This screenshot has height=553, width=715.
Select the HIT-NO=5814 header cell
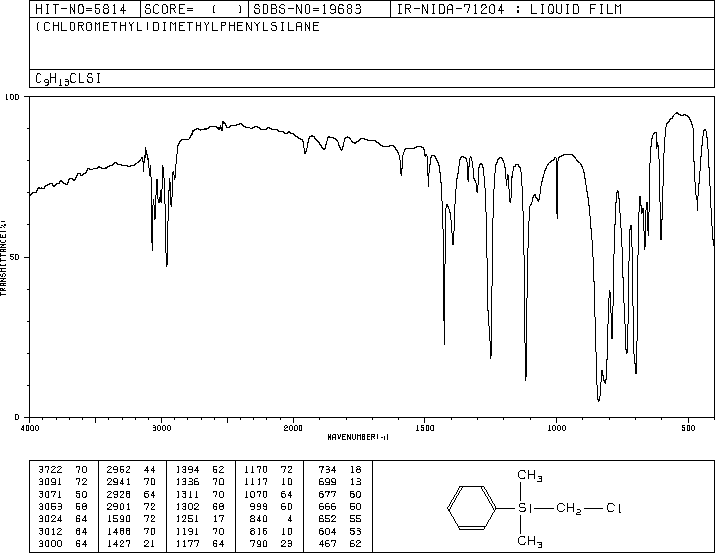pos(81,9)
